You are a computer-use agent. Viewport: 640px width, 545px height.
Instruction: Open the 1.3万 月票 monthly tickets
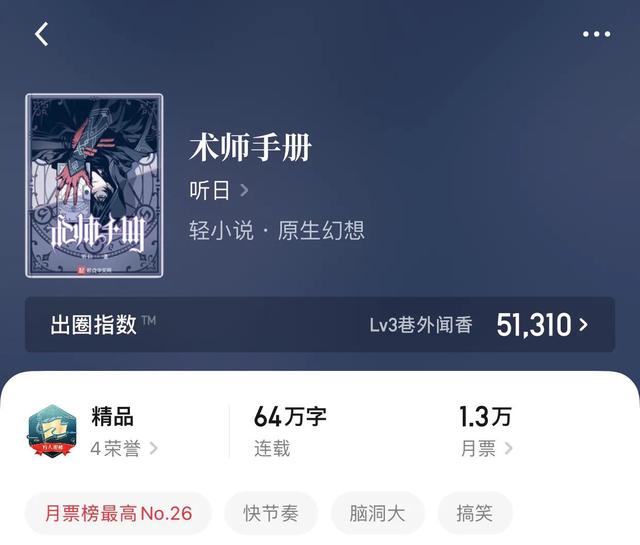click(x=485, y=431)
